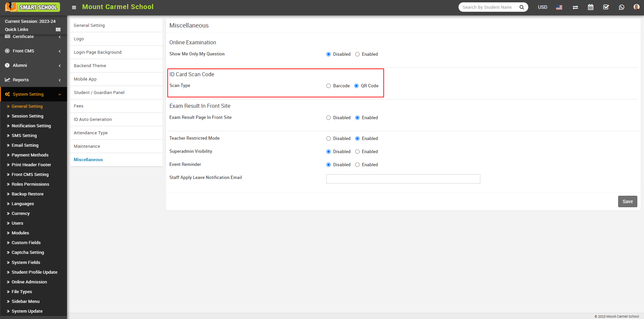Expand the Reports sidebar menu
Screen dimensions: 644x319
click(x=33, y=80)
